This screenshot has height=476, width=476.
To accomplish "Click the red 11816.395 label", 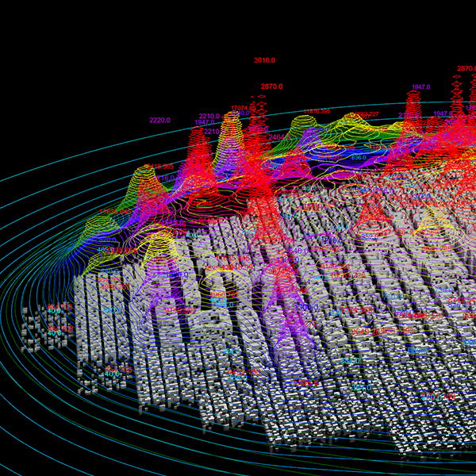I will pos(317,111).
